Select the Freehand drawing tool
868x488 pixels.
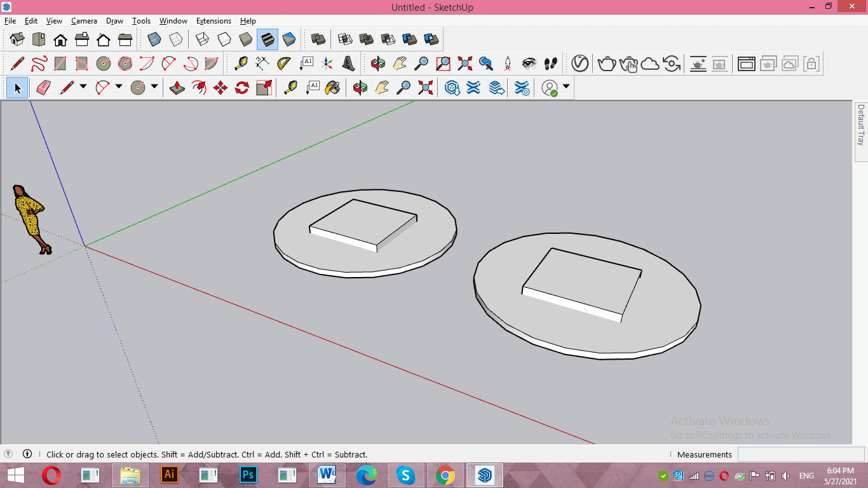(x=39, y=64)
